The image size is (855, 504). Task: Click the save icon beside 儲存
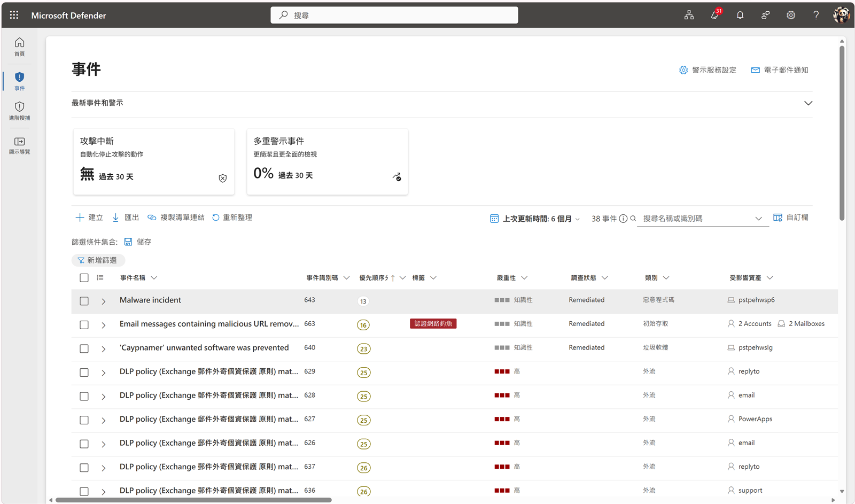(128, 242)
